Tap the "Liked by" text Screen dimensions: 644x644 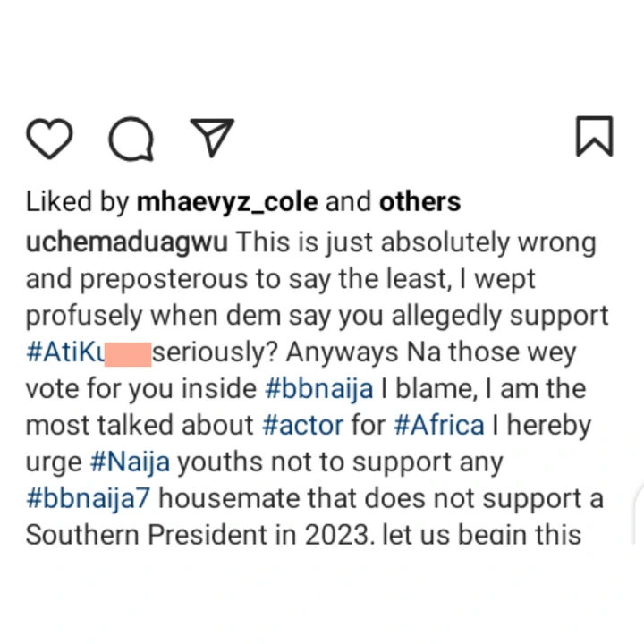78,202
